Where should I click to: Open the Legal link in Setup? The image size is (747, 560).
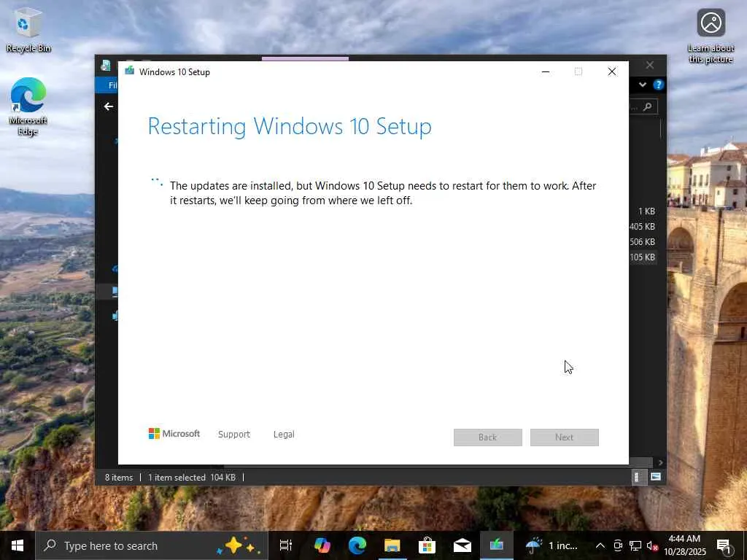click(284, 435)
